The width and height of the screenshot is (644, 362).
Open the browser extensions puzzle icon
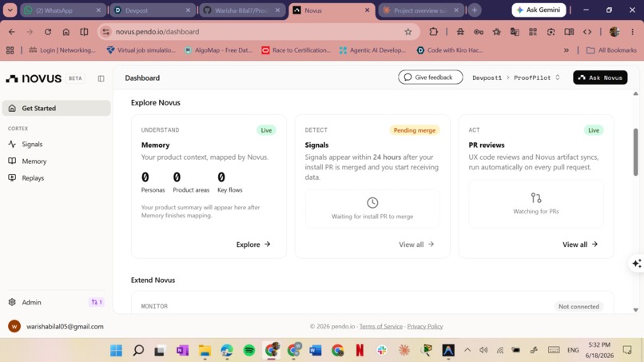click(x=433, y=32)
